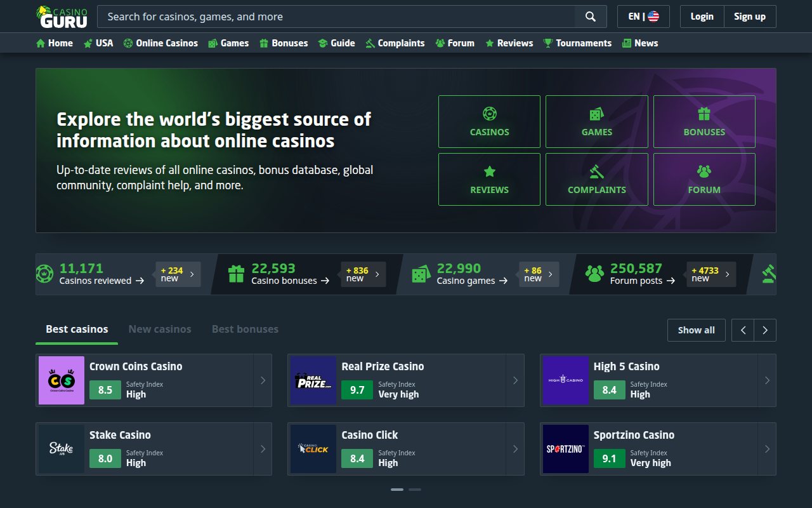Open the Sportzino Casino name link
Viewport: 812px width, 508px height.
[634, 435]
